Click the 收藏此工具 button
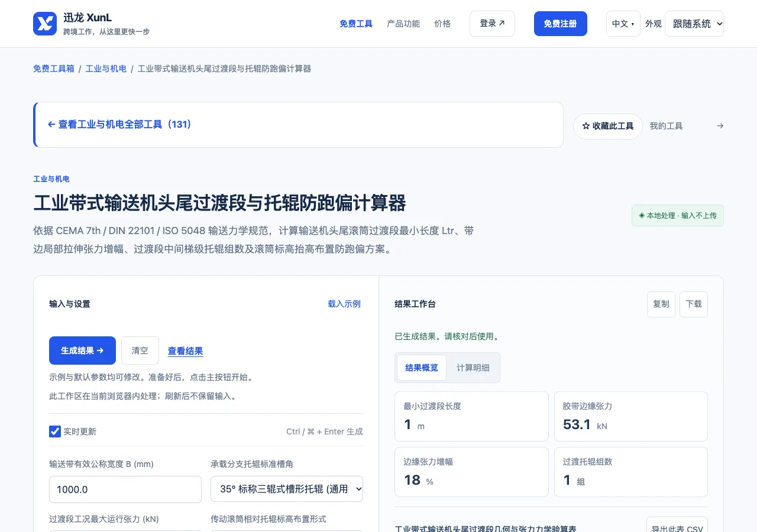This screenshot has width=757, height=532. [x=608, y=126]
